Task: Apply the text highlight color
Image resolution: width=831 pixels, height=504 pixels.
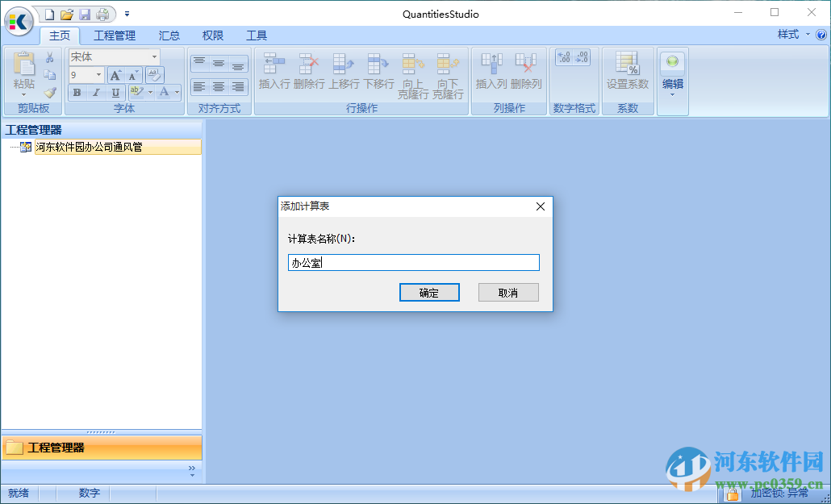Action: [x=136, y=92]
